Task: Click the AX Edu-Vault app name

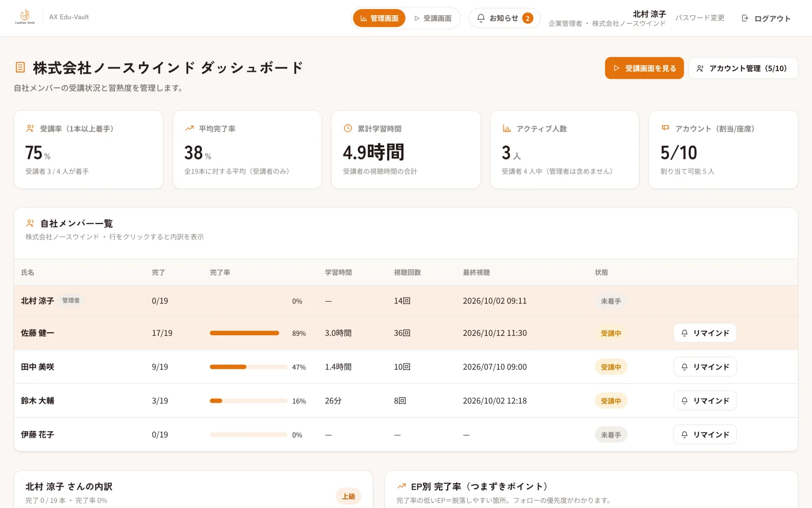Action: click(x=69, y=17)
